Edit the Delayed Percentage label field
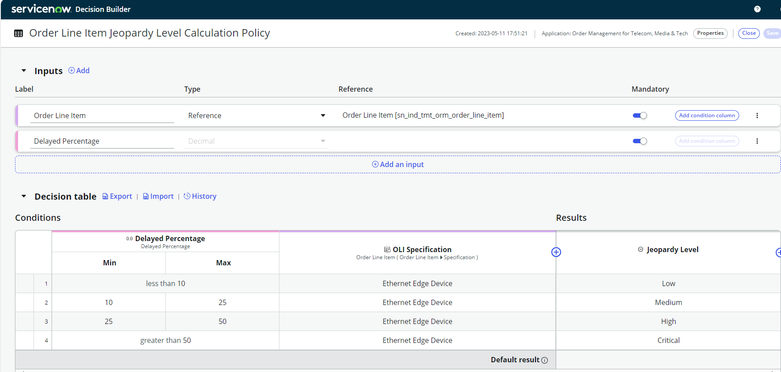 [102, 141]
